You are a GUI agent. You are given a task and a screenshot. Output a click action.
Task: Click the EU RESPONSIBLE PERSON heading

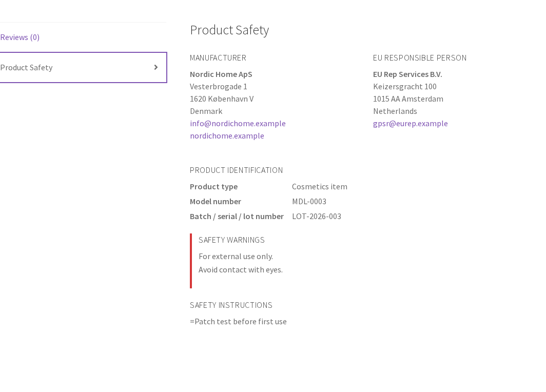420,58
